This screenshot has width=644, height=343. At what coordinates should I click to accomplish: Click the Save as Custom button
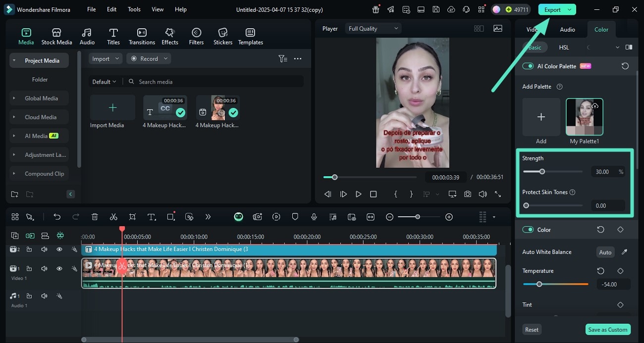(607, 330)
